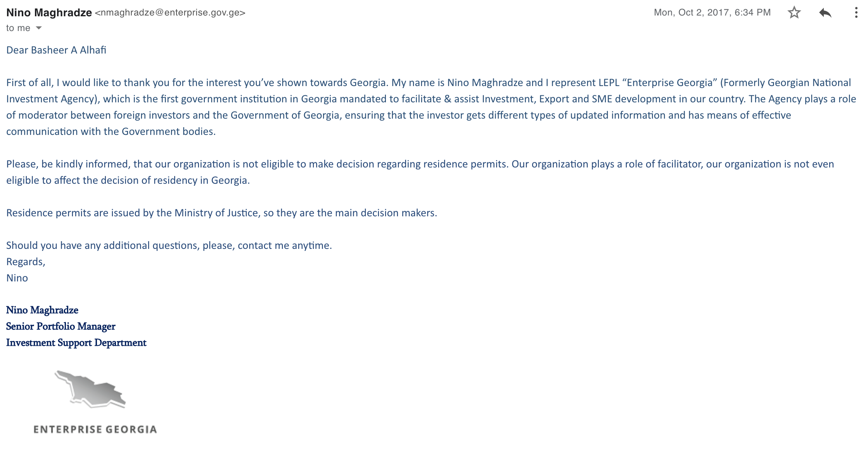Click "Investment Support Department" signature line
Viewport: 868px width, 452px height.
tap(76, 343)
